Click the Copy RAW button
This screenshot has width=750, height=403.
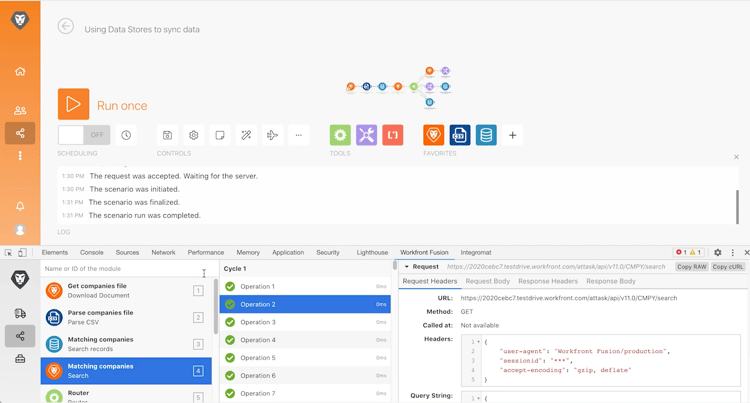[x=692, y=267]
